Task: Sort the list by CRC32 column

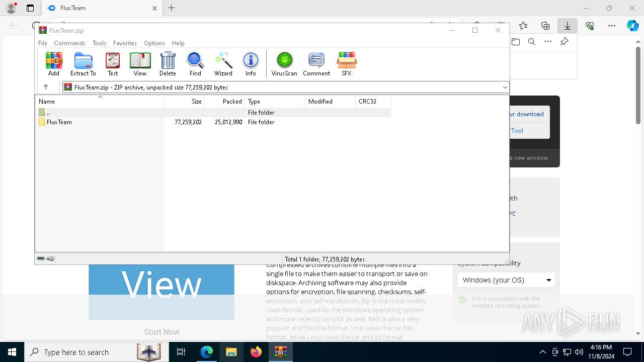Action: (373, 101)
